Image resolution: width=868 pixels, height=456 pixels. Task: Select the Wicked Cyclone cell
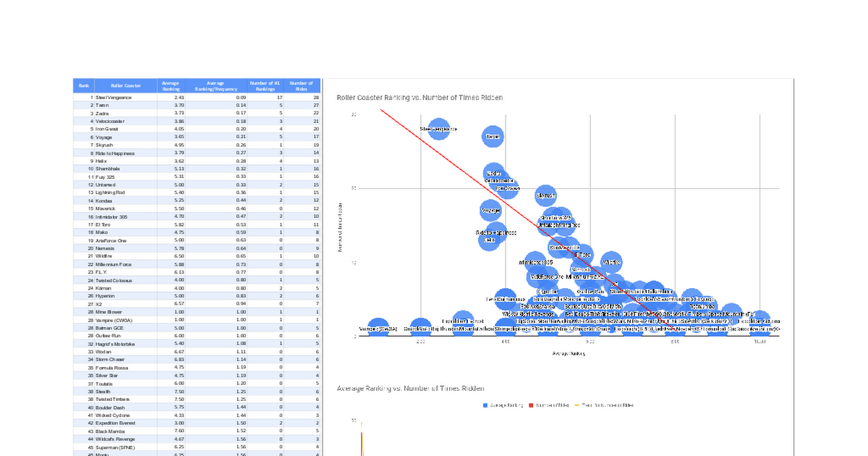(124, 415)
